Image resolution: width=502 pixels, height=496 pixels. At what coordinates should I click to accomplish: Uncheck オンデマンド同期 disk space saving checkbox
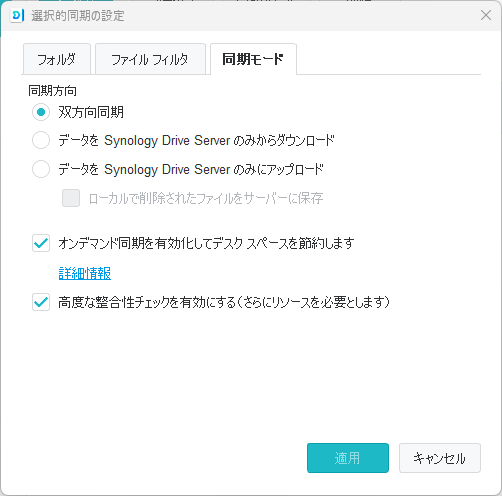pyautogui.click(x=41, y=243)
